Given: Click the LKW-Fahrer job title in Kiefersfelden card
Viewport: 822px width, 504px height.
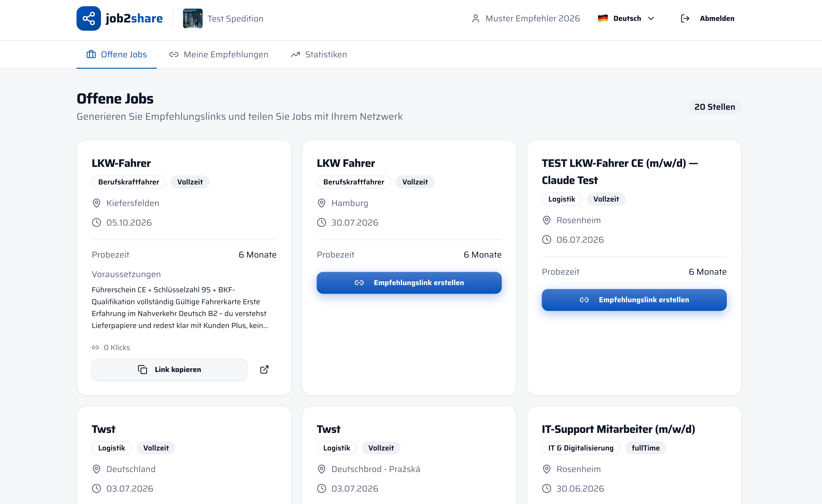Looking at the screenshot, I should tap(121, 163).
